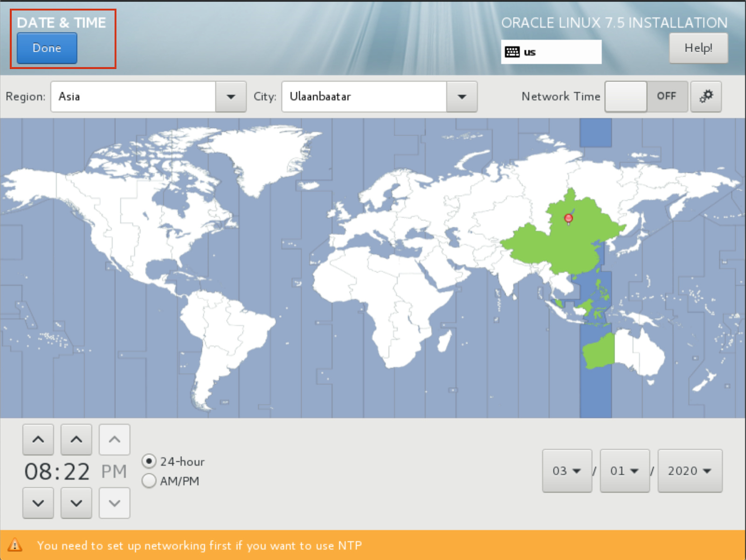Decrease the hours with down arrow

[38, 503]
